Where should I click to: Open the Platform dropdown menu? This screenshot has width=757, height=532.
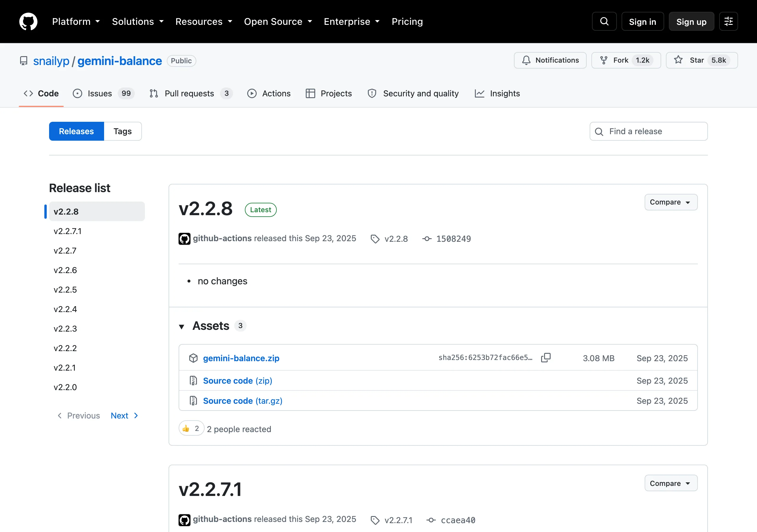tap(76, 21)
